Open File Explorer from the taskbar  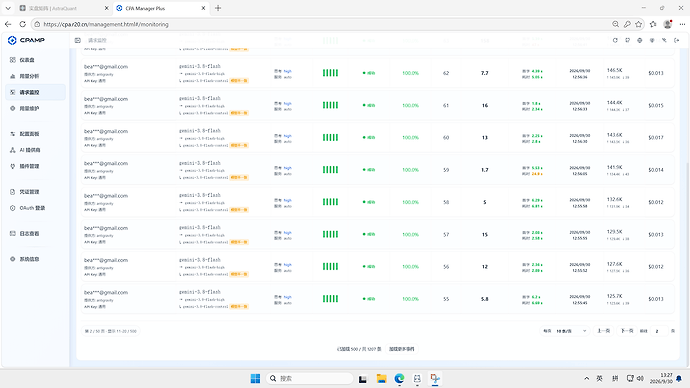[381, 378]
